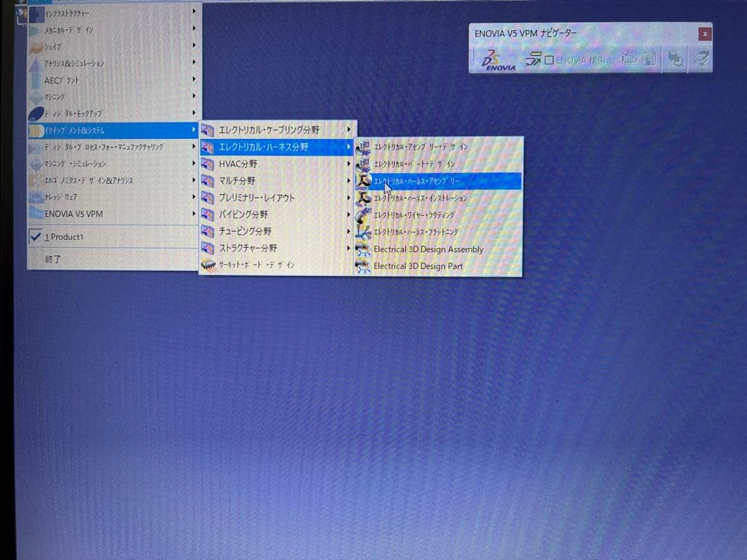Select the エレクトリカル・ハーネス・インストレーション installation icon

click(362, 198)
